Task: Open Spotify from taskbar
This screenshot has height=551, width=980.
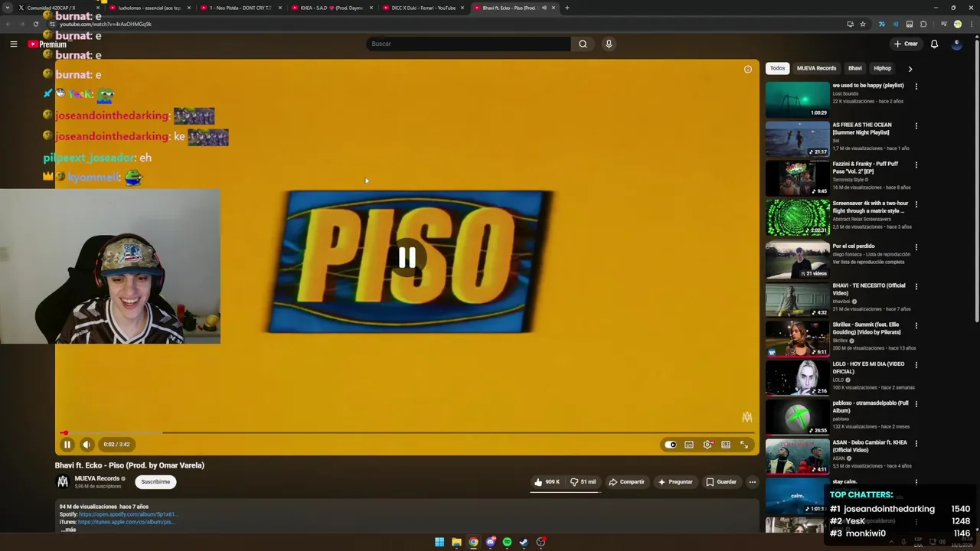Action: point(507,543)
